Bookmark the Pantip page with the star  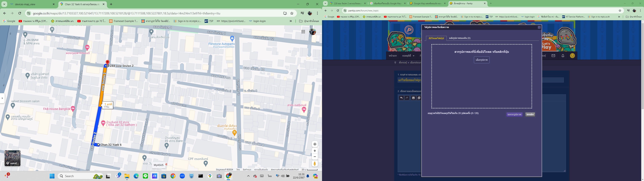pyautogui.click(x=620, y=11)
